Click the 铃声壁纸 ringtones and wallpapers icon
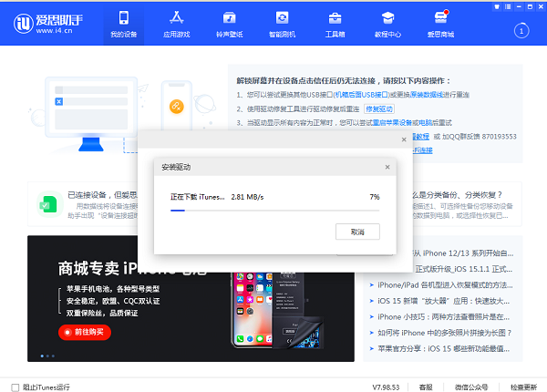 tap(230, 25)
